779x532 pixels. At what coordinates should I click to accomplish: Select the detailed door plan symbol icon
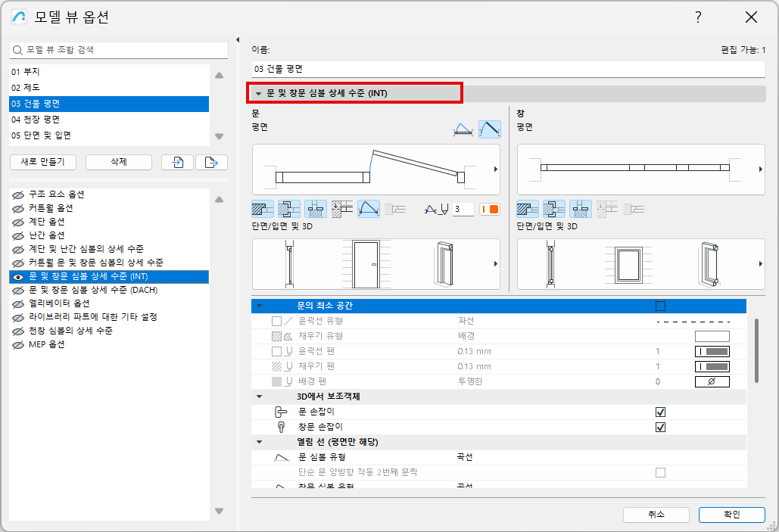coord(489,129)
